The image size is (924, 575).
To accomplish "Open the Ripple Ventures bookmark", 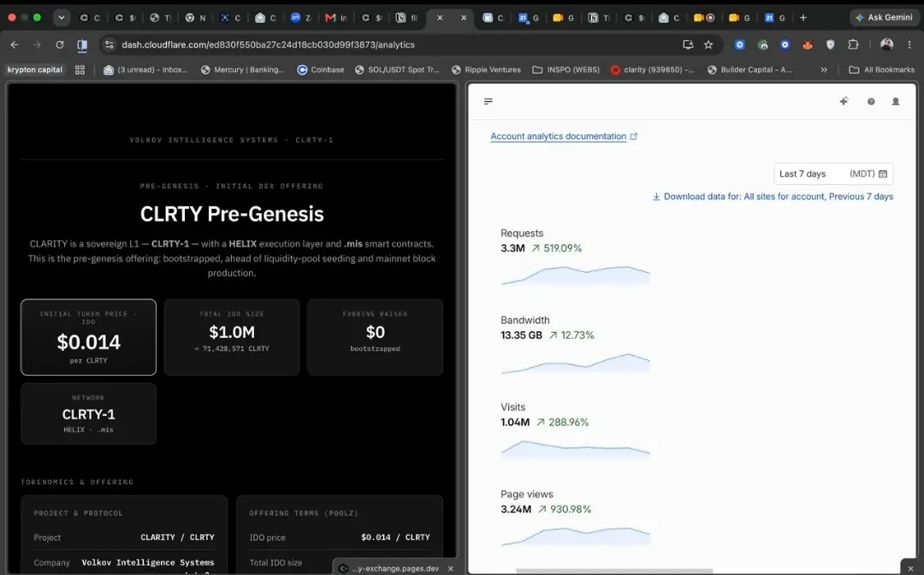I will click(486, 69).
